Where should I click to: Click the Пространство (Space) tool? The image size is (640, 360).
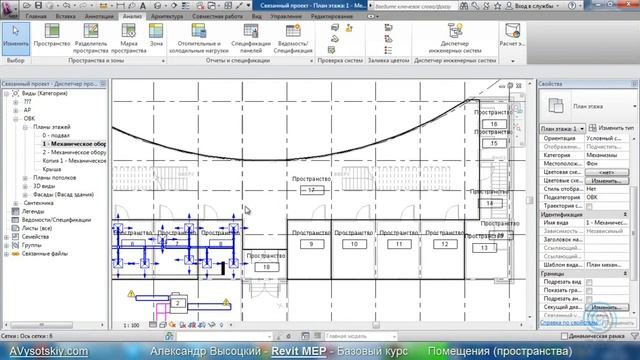point(52,36)
